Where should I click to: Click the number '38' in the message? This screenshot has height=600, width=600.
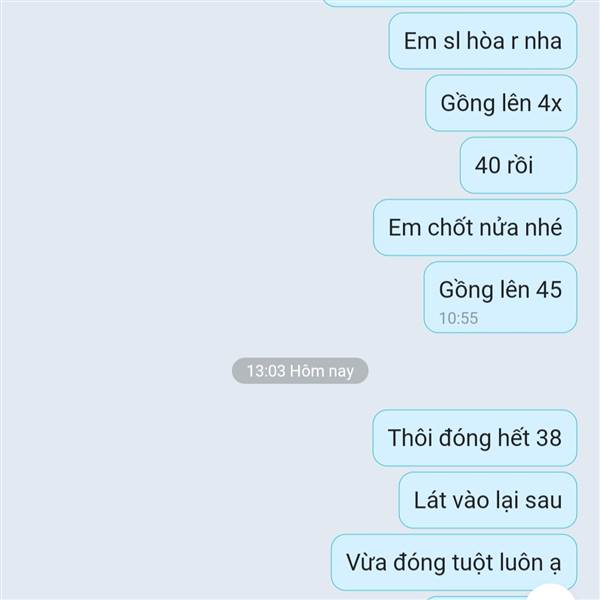pos(548,438)
